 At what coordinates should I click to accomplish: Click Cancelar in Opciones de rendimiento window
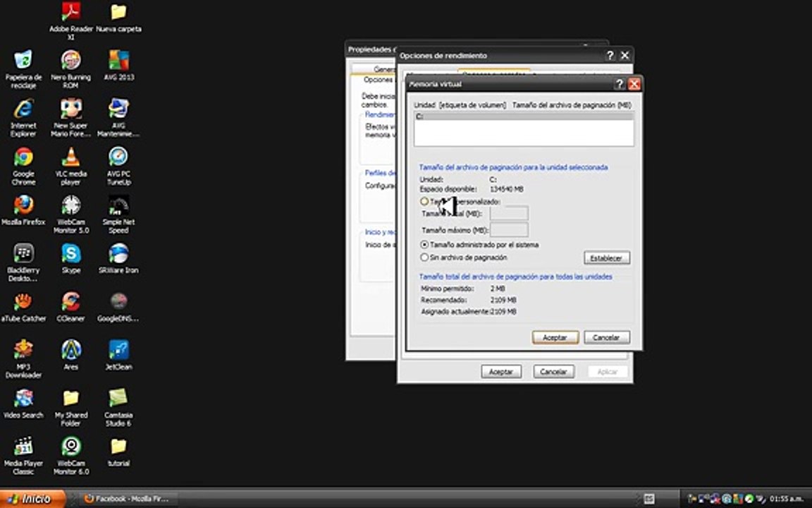(553, 372)
